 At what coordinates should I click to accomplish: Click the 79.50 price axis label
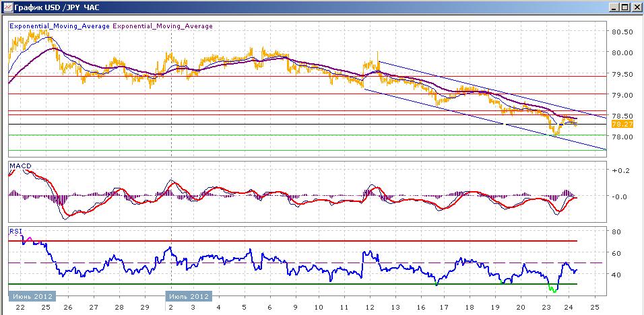622,74
